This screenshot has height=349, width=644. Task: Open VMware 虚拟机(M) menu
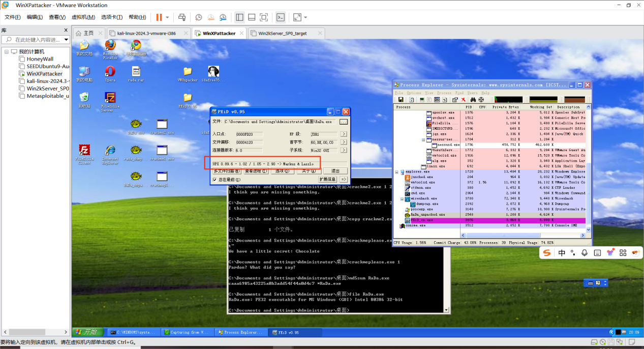point(83,17)
